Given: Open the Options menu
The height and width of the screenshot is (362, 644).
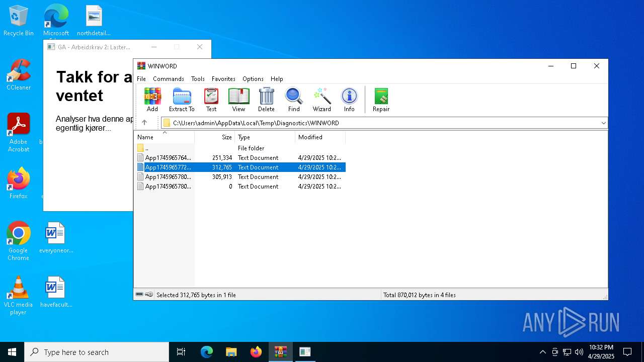Looking at the screenshot, I should click(x=253, y=79).
